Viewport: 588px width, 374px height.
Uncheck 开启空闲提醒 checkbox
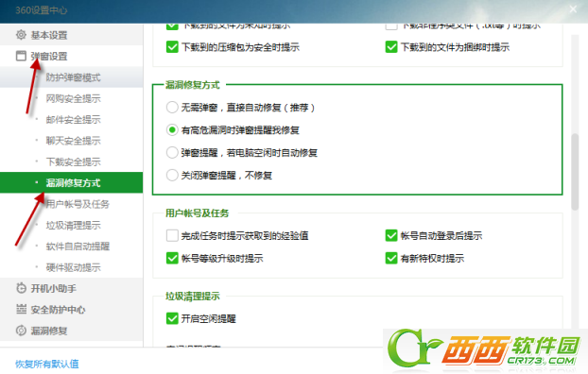[172, 318]
